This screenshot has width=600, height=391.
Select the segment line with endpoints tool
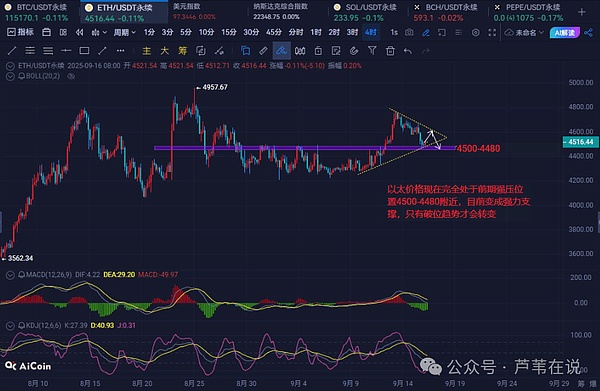(x=102, y=51)
